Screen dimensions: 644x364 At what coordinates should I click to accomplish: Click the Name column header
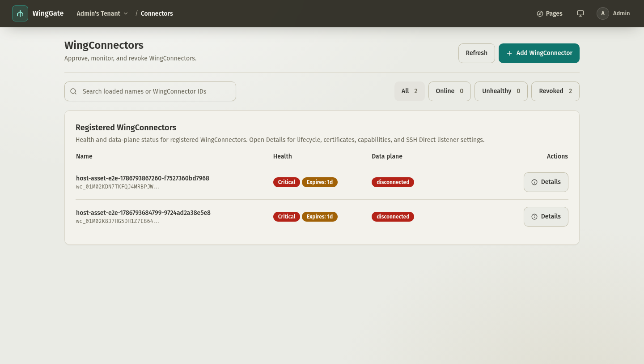(84, 156)
